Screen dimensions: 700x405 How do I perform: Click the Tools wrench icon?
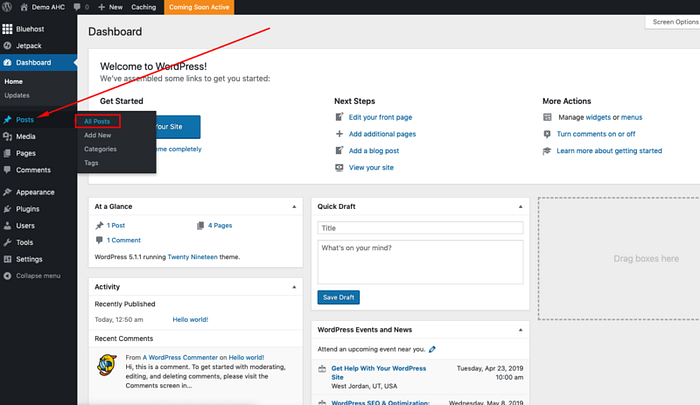coord(7,242)
